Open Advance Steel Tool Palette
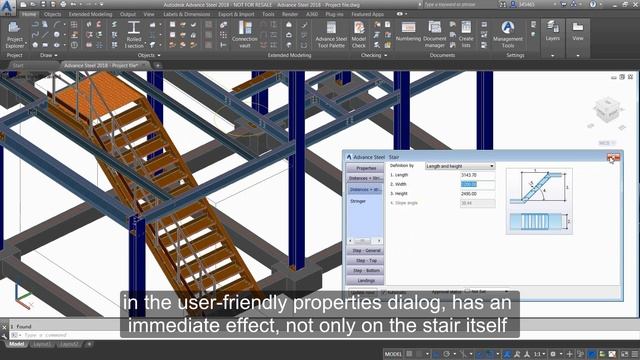The width and height of the screenshot is (640, 360). pos(331,35)
